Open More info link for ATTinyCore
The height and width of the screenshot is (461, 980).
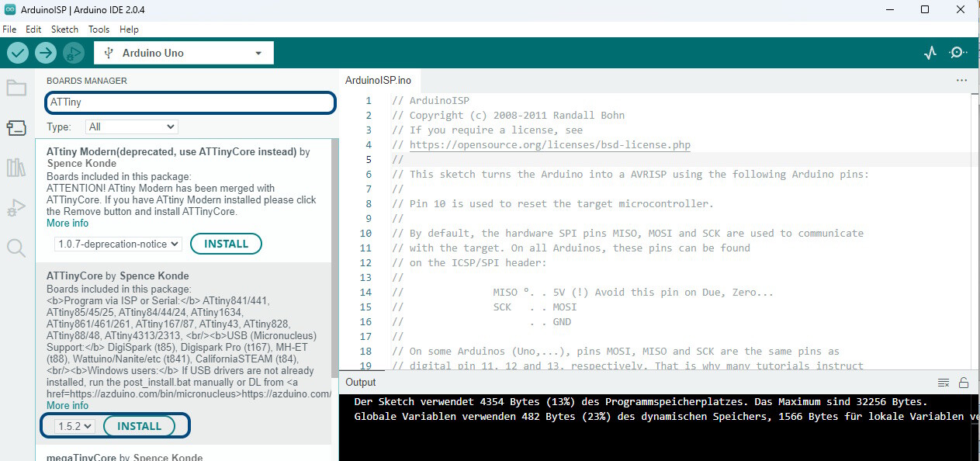tap(68, 406)
